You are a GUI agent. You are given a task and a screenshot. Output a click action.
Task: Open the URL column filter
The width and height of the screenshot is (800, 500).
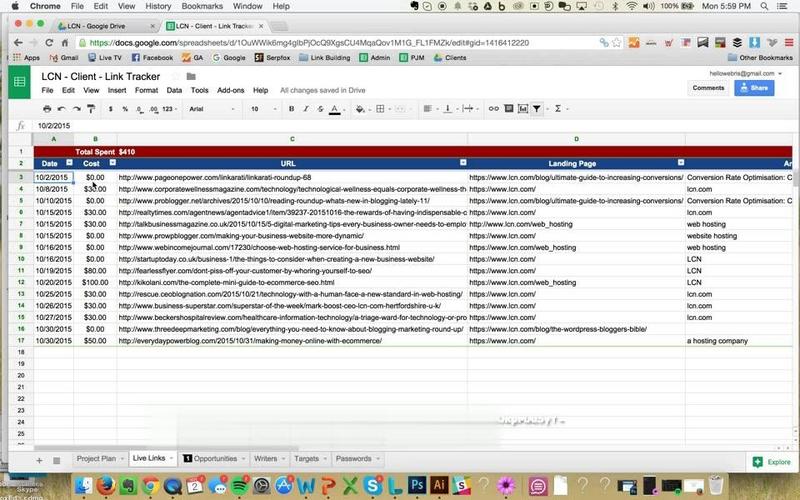point(463,163)
